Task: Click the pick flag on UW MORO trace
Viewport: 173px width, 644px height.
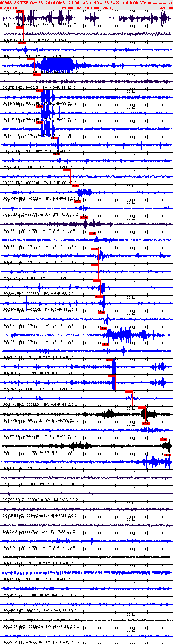Action: 105,344
